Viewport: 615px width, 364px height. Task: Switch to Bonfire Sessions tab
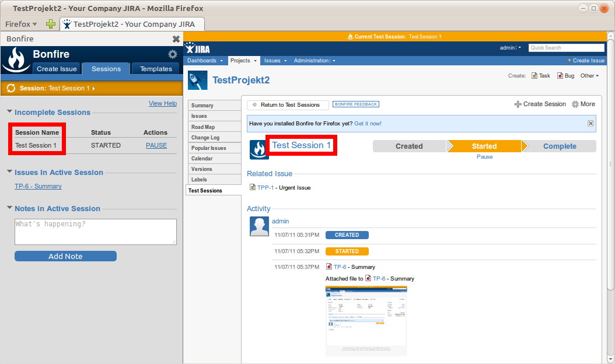coord(106,69)
